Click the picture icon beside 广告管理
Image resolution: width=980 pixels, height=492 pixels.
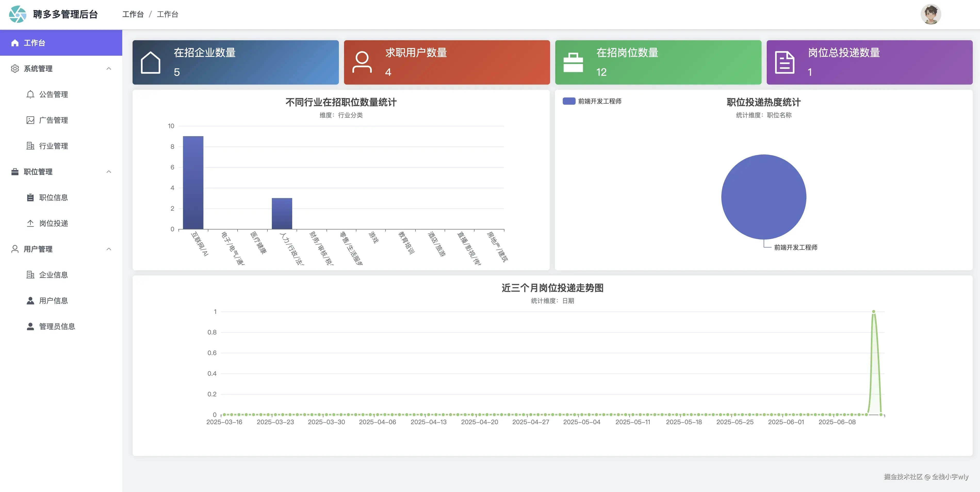pyautogui.click(x=30, y=120)
